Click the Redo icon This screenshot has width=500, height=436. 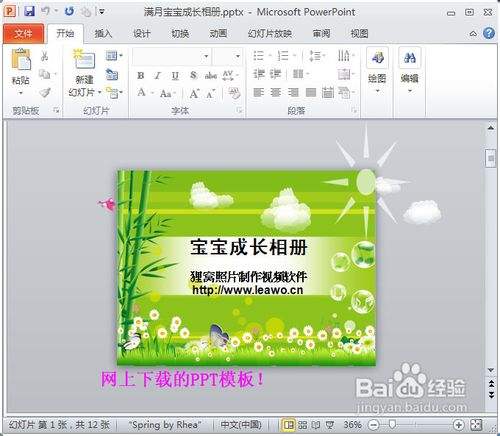point(69,12)
